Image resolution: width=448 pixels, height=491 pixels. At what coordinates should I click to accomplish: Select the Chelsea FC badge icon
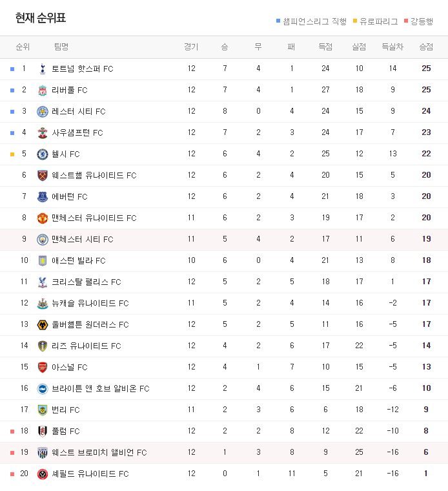pyautogui.click(x=43, y=154)
